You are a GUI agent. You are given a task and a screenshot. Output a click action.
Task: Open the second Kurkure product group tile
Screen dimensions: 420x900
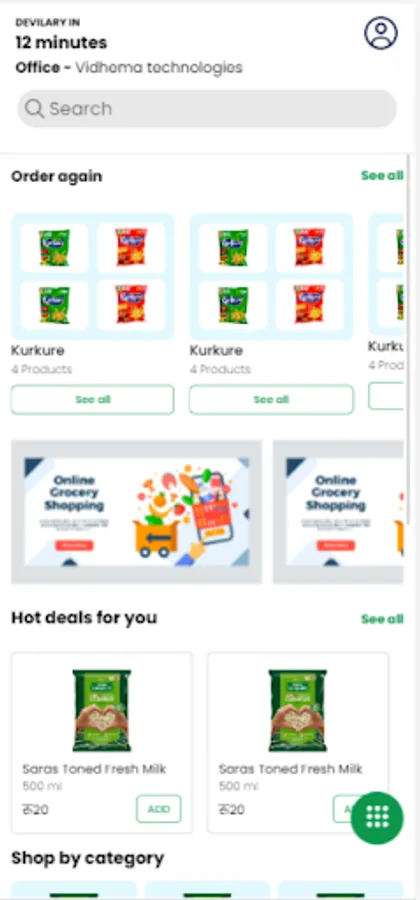coord(271,277)
